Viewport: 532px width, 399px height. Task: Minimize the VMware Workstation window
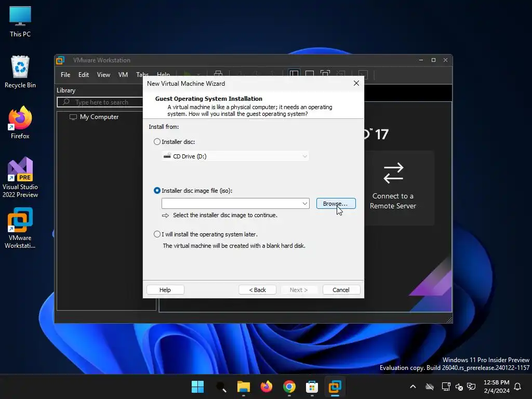coord(421,60)
